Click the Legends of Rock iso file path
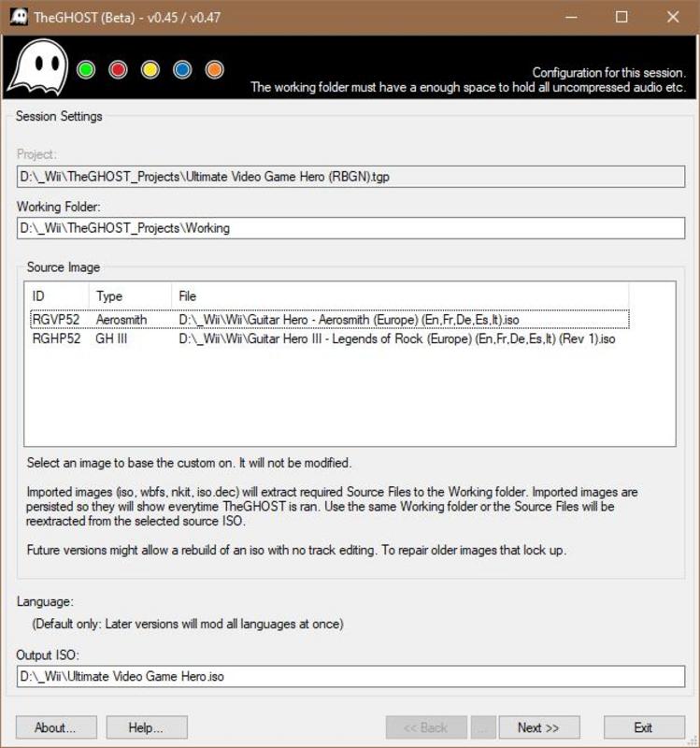 [397, 338]
